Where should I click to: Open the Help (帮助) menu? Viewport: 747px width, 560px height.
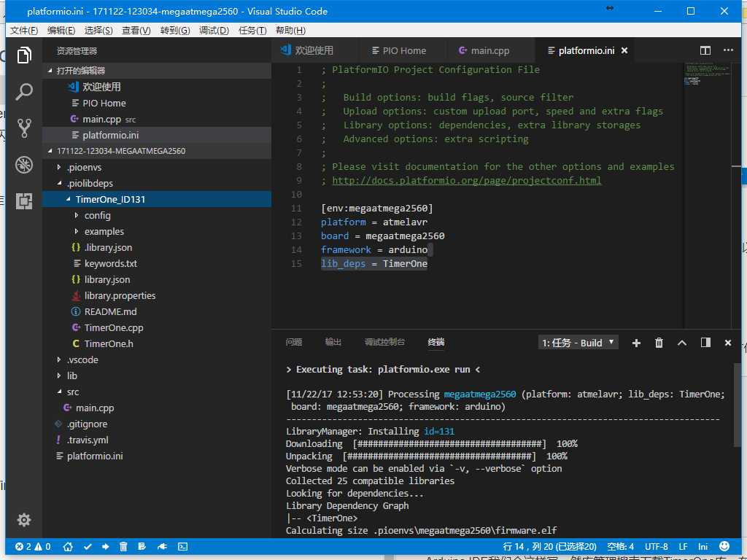pos(290,31)
